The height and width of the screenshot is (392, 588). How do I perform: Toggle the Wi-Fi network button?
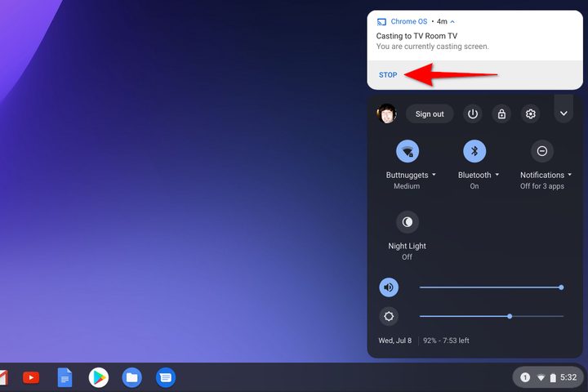click(x=408, y=151)
